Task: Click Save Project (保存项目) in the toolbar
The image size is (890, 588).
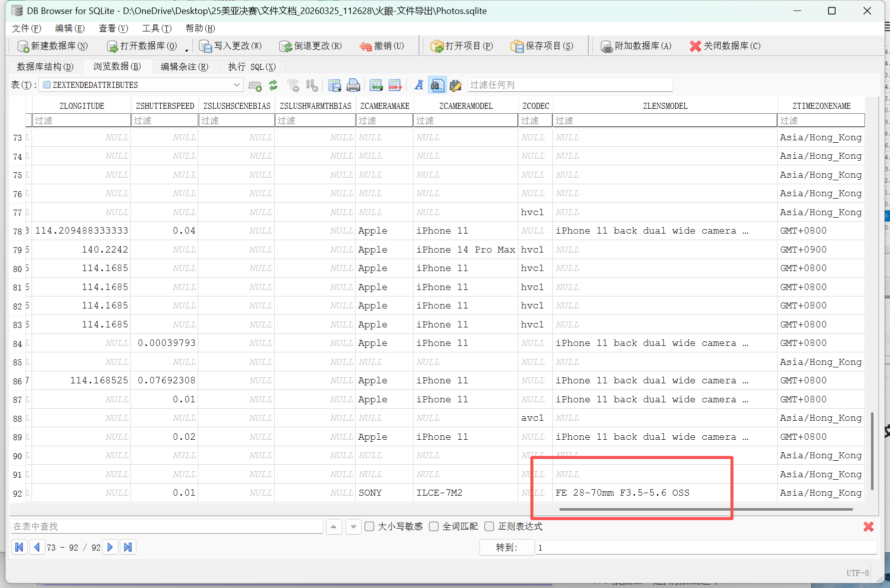Action: [x=542, y=46]
